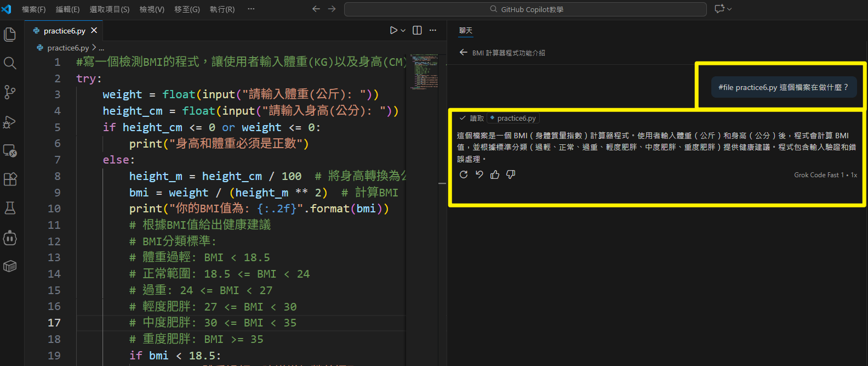The image size is (868, 366).
Task: Split the editor to the right
Action: (417, 31)
